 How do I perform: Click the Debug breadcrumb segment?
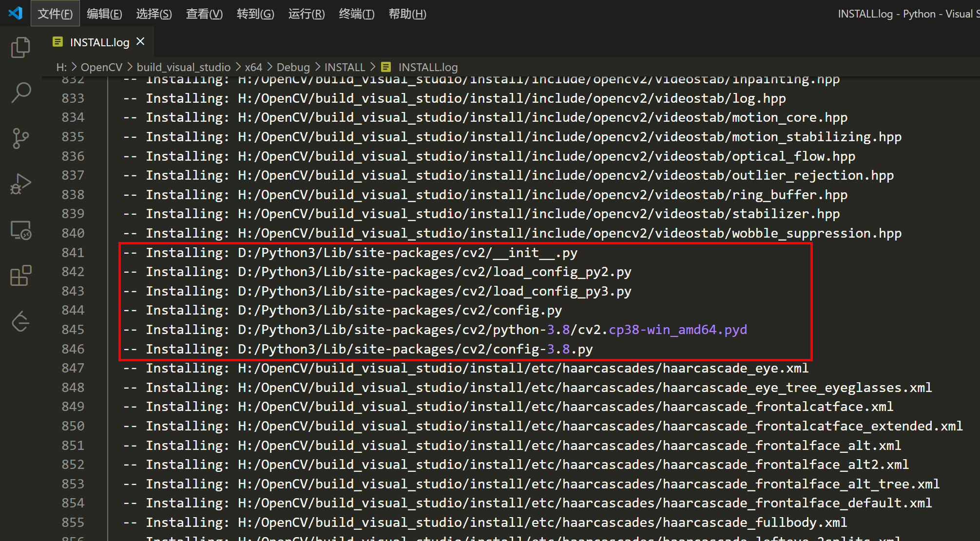(293, 67)
